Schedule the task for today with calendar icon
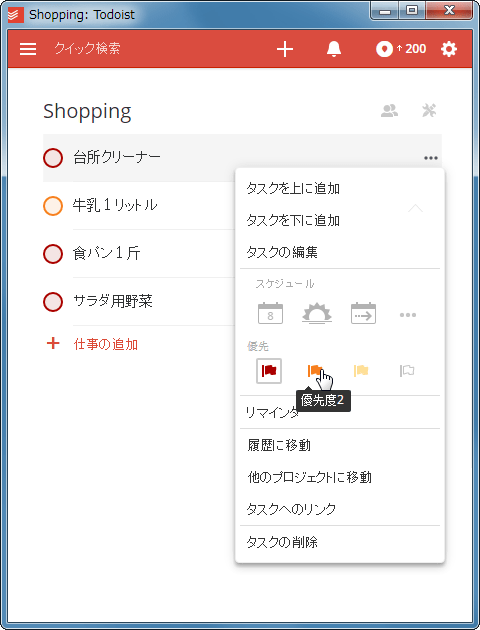The width and height of the screenshot is (480, 630). (x=270, y=313)
